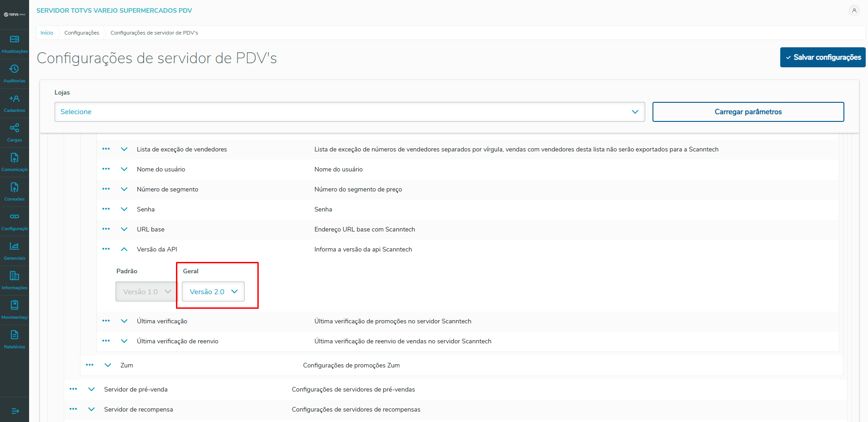The image size is (868, 422).
Task: Open the user profile icon
Action: click(854, 10)
